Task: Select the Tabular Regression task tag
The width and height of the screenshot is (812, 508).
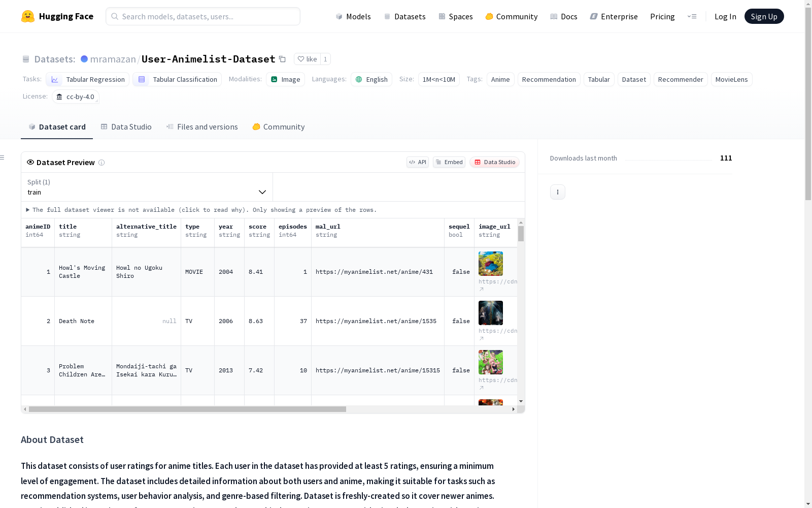Action: [x=87, y=79]
